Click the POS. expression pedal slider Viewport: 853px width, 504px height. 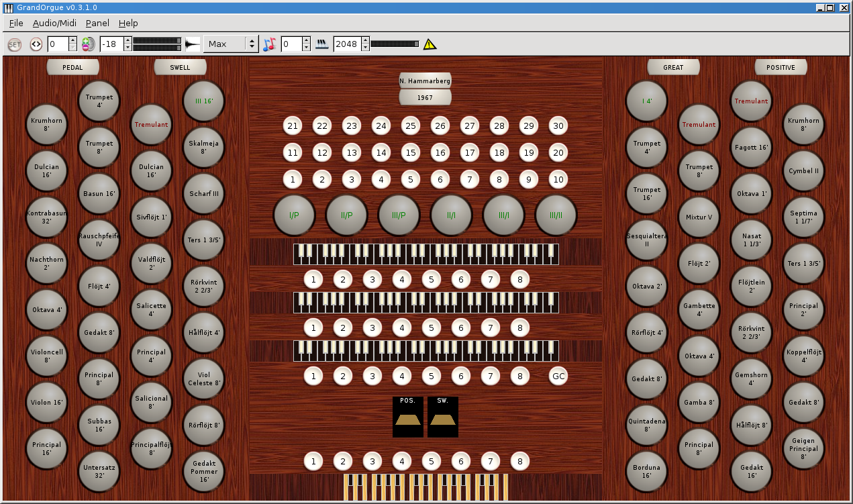[408, 417]
